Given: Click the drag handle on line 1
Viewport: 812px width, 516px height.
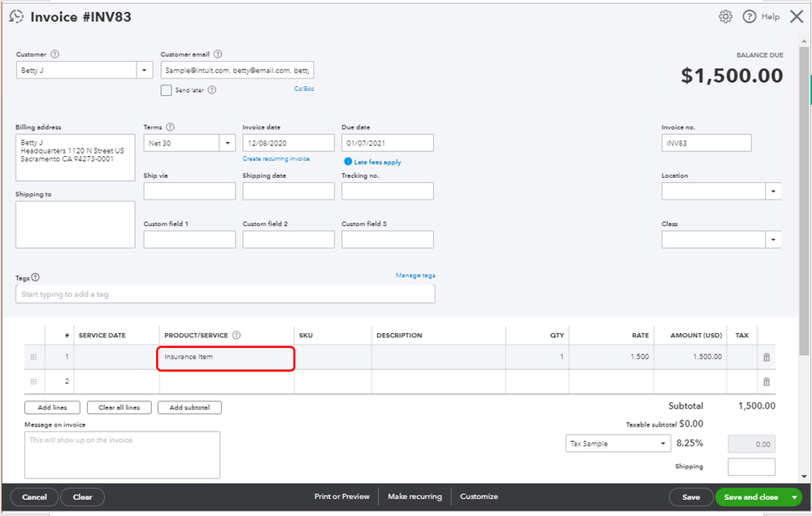Looking at the screenshot, I should pos(33,358).
